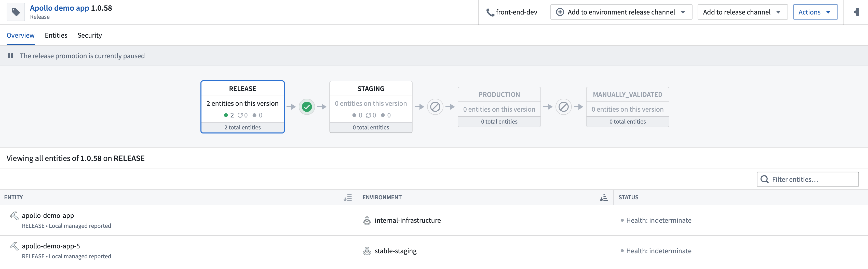The image size is (868, 269).
Task: Click the blocked circle icon between STAGING and PRODUCTION
Action: click(x=435, y=107)
